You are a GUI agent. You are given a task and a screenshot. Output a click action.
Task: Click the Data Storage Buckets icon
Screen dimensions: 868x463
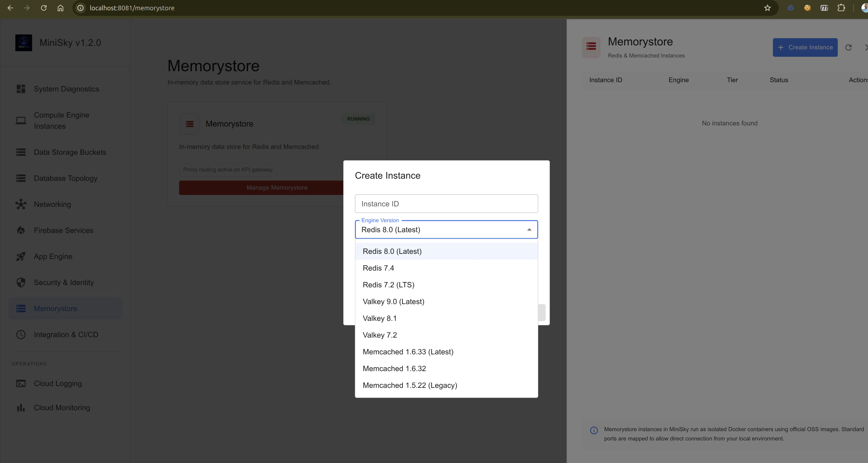click(21, 152)
